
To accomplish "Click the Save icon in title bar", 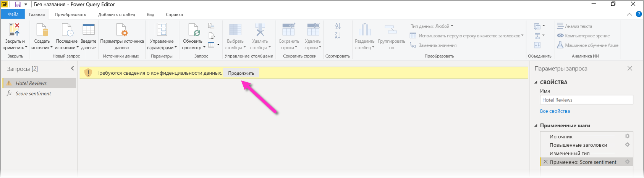I will 18,5.
